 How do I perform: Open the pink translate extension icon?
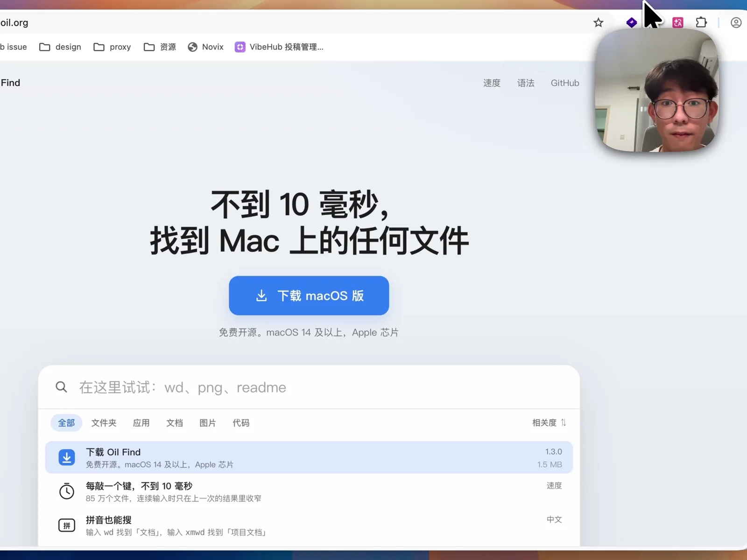677,22
